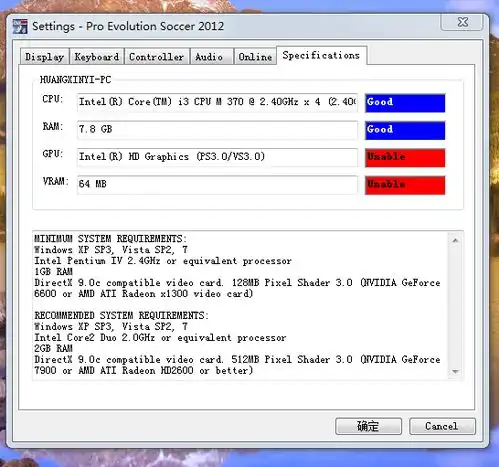Image resolution: width=499 pixels, height=467 pixels.
Task: Click the blue Good status next to RAM
Action: pyautogui.click(x=405, y=130)
